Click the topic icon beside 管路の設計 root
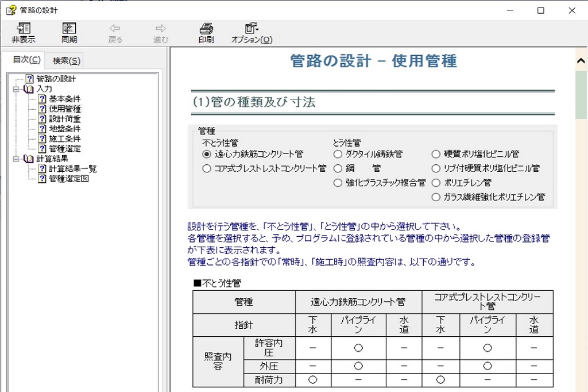This screenshot has width=588, height=392. pyautogui.click(x=30, y=79)
